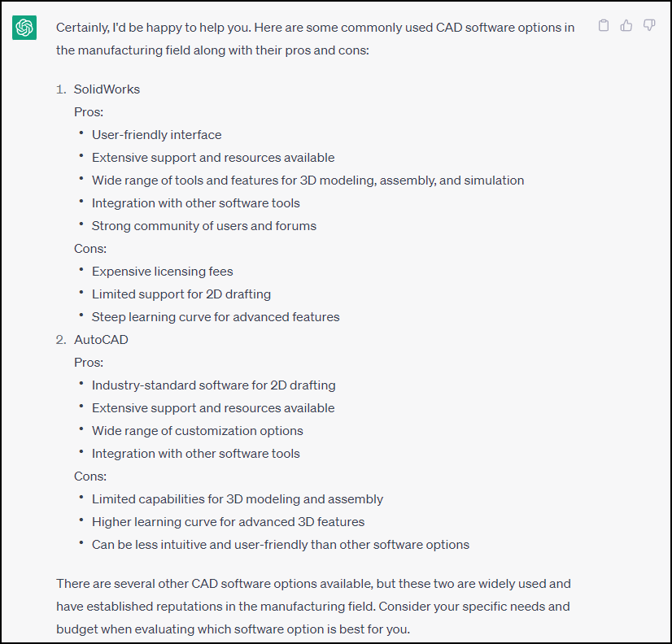
Task: Click the "Wide range of customization options" bullet
Action: click(198, 431)
